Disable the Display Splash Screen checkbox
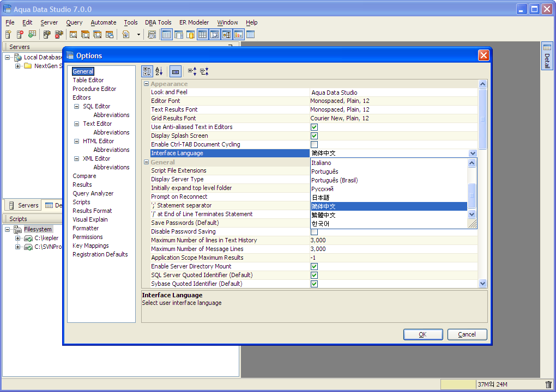Image resolution: width=556 pixels, height=392 pixels. pos(314,136)
